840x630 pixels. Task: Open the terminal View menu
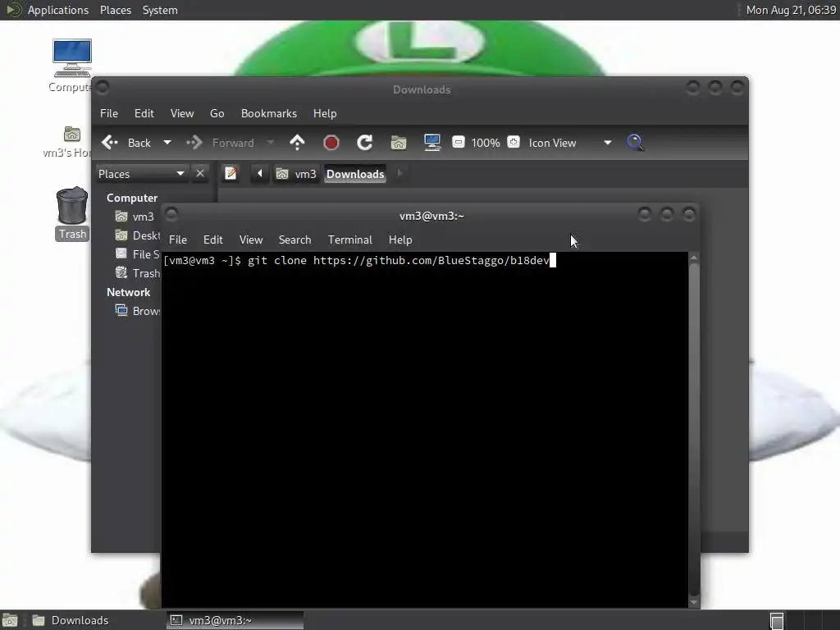coord(251,240)
